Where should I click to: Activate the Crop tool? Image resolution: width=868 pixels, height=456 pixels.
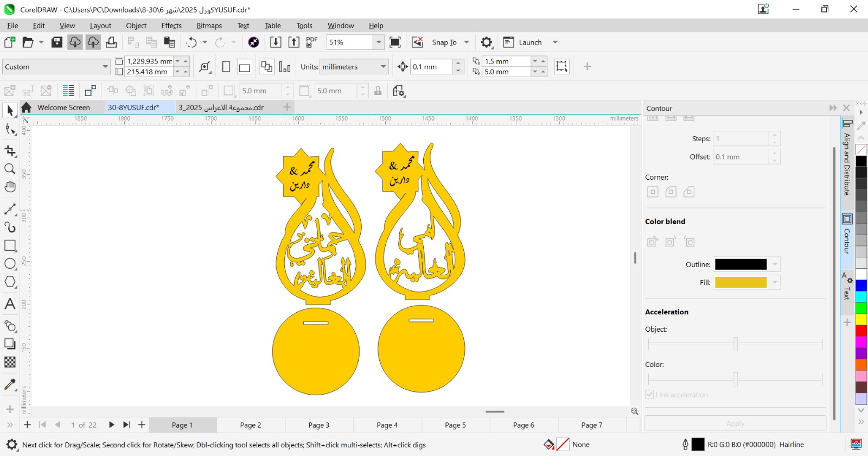(10, 151)
